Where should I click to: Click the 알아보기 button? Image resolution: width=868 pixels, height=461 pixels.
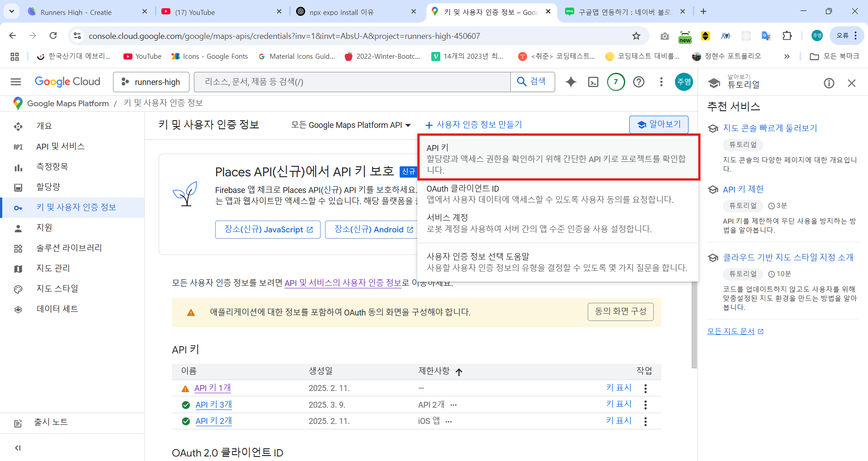659,124
